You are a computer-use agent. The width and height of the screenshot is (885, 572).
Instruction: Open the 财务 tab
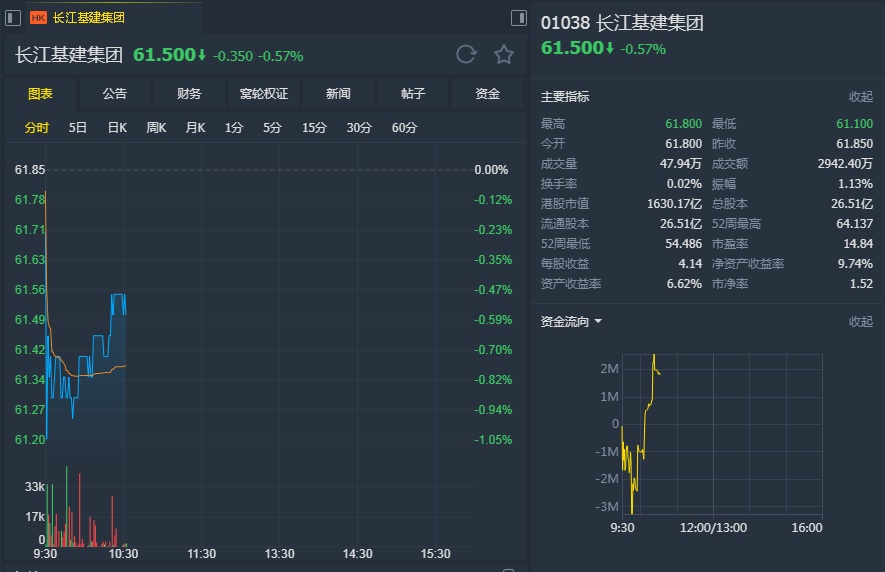pos(189,94)
